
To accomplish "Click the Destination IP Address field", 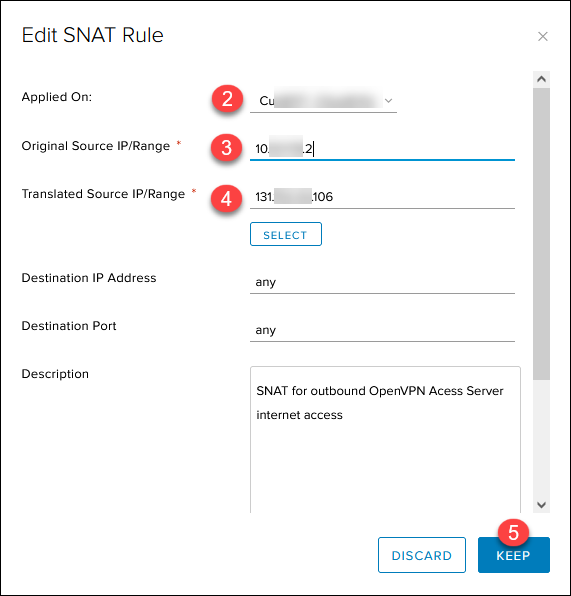I will coord(382,282).
